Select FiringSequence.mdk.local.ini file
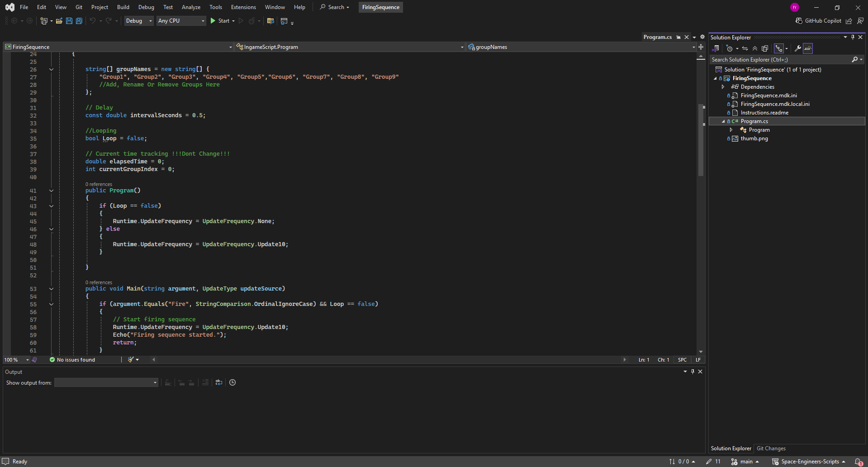 click(775, 104)
